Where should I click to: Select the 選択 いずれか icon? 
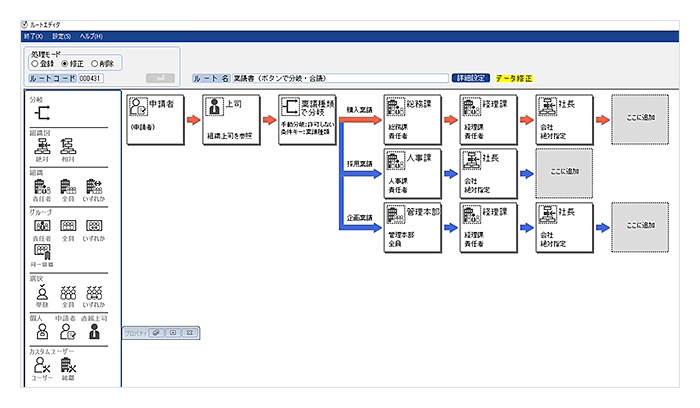[95, 292]
